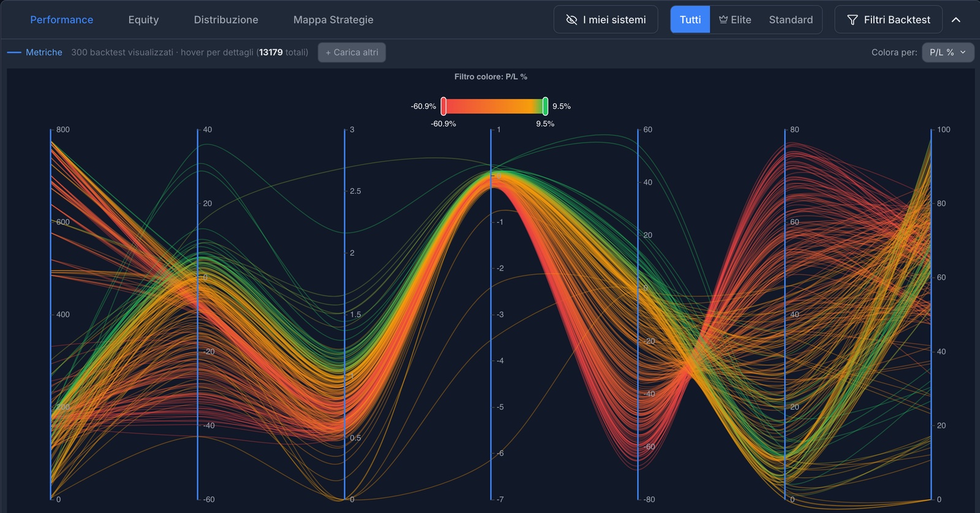This screenshot has width=980, height=513.
Task: Collapse the header panel with the up chevron
Action: 956,20
